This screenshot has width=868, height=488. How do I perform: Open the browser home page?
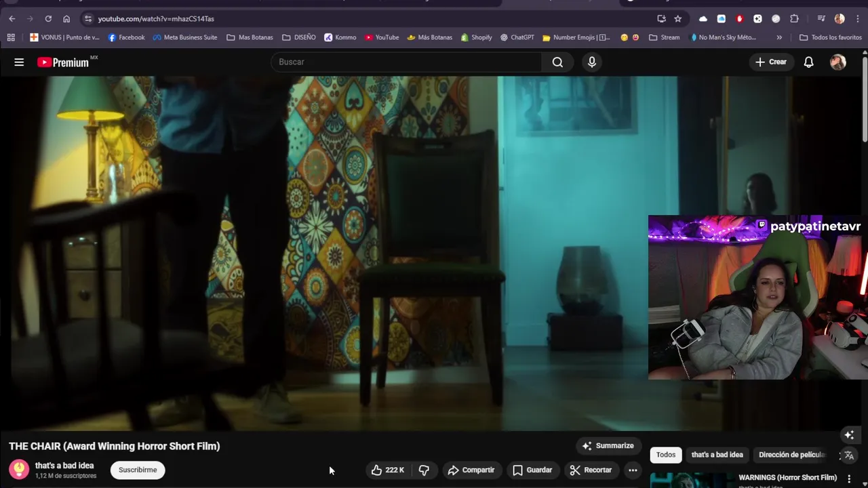tap(66, 19)
